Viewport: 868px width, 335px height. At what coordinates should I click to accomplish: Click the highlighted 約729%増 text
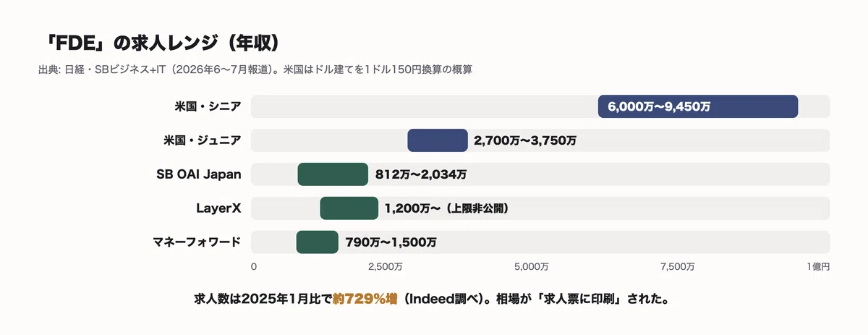(365, 299)
